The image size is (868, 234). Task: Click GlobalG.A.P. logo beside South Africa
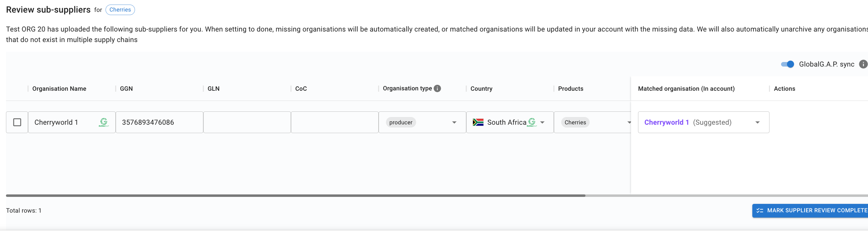click(532, 122)
